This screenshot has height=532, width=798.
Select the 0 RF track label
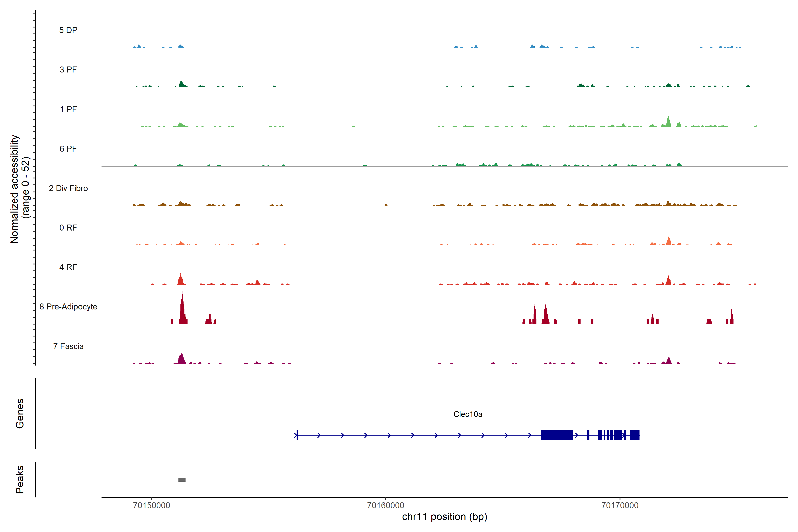point(68,228)
